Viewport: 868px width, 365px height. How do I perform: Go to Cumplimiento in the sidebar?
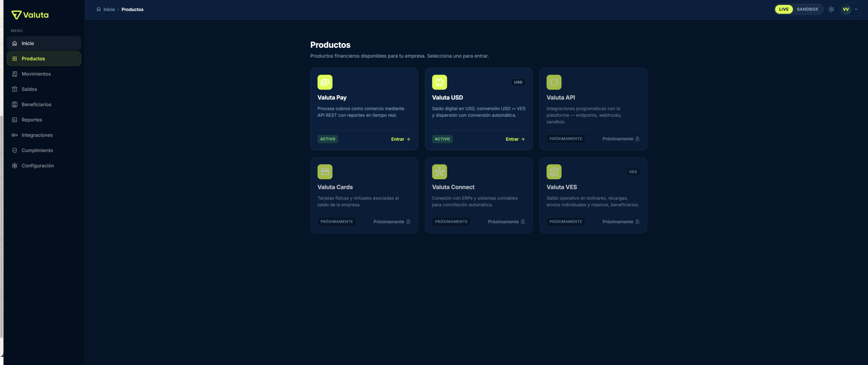pos(44,150)
